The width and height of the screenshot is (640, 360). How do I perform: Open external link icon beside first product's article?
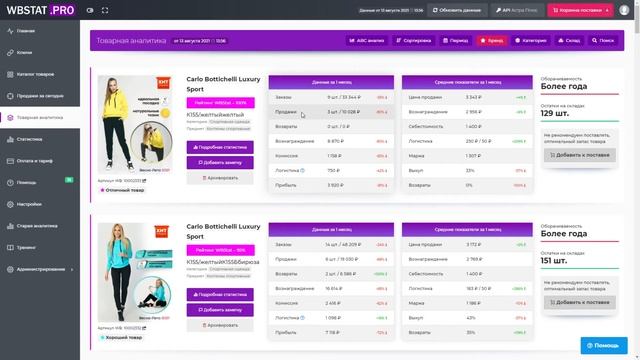coord(144,180)
